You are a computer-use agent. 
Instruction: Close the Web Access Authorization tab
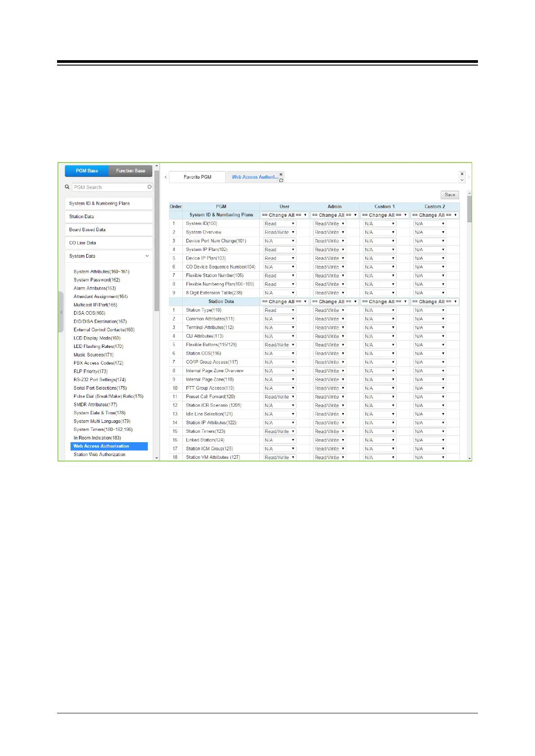[x=281, y=174]
